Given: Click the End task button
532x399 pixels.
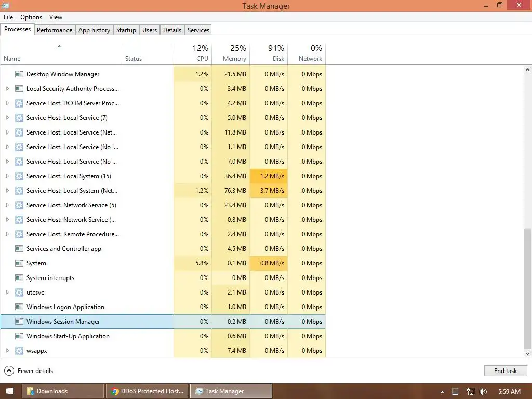Looking at the screenshot, I should (x=506, y=371).
